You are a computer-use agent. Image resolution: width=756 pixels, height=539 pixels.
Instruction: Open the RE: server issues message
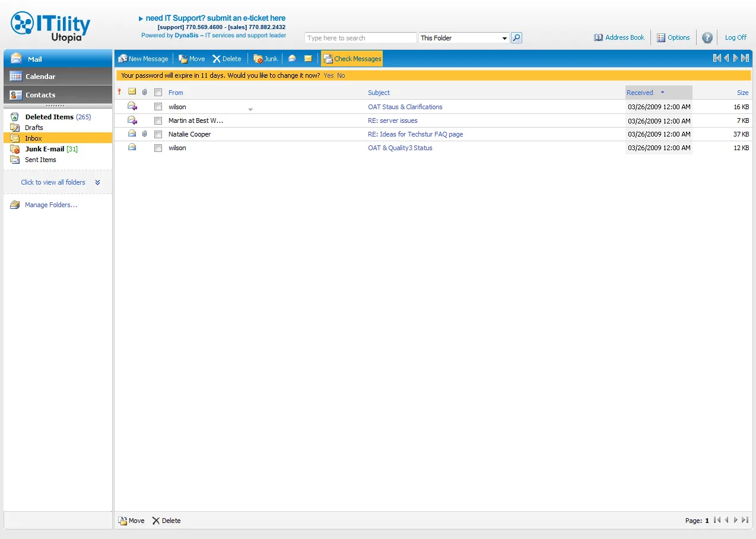pyautogui.click(x=393, y=121)
